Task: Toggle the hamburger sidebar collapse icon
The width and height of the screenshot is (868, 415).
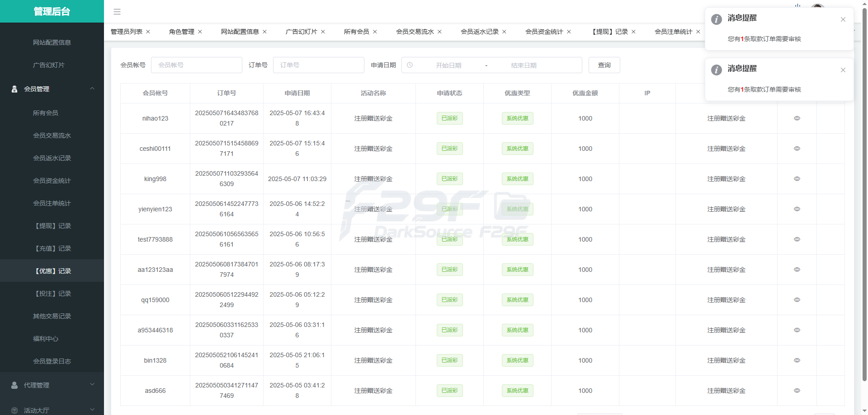Action: pyautogui.click(x=117, y=12)
